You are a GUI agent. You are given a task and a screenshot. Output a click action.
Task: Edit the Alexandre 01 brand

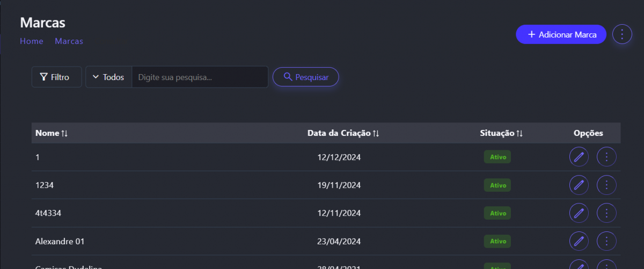[579, 241]
